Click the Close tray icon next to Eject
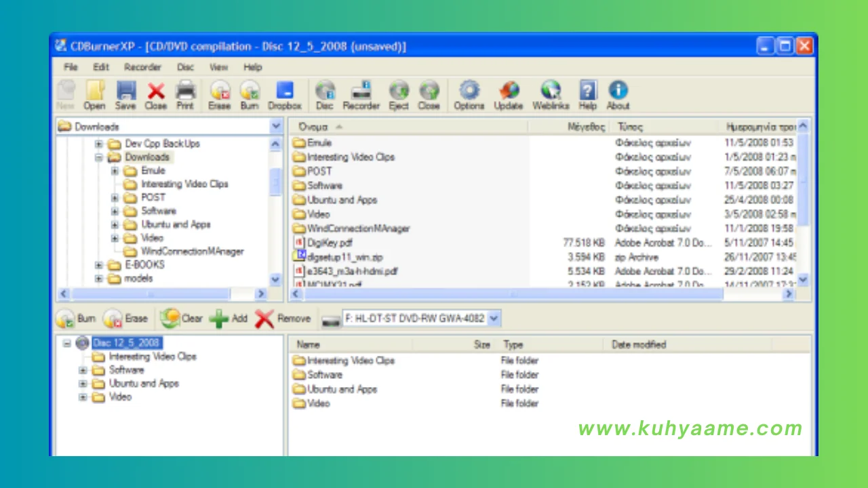The height and width of the screenshot is (488, 868). pos(429,95)
